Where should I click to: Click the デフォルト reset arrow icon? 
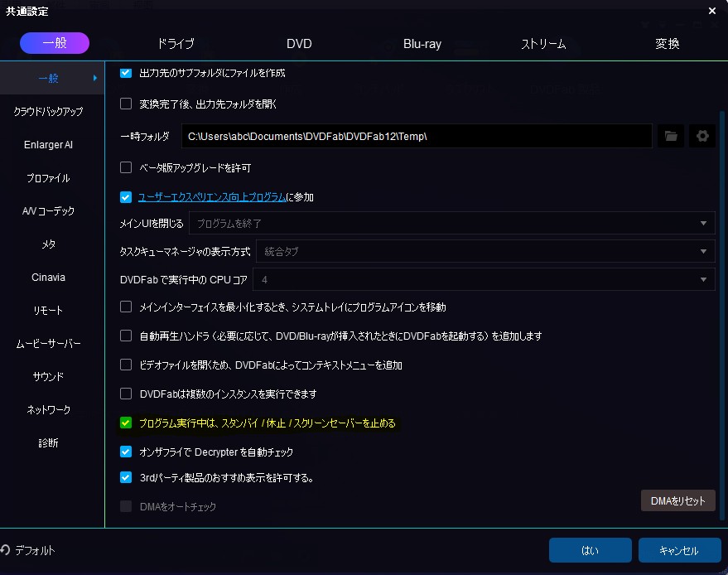[5, 550]
